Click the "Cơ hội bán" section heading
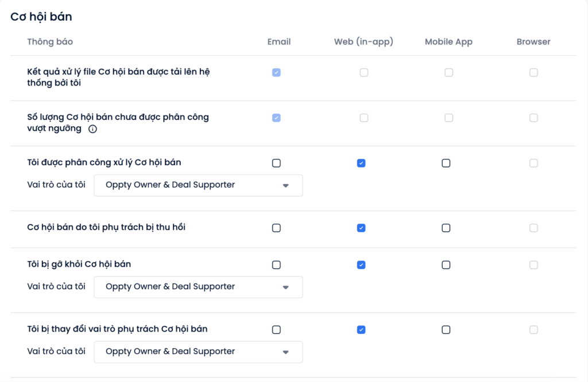This screenshot has height=382, width=588. (41, 17)
